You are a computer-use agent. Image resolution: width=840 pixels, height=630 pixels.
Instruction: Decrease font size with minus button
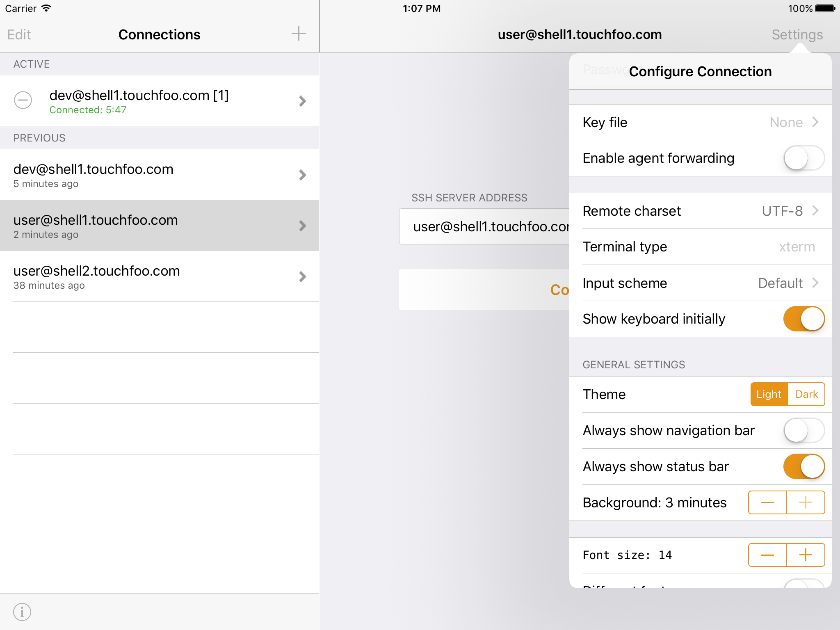767,555
